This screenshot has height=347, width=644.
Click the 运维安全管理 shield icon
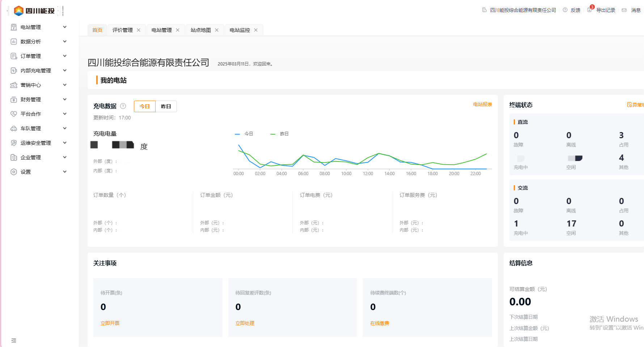(x=14, y=143)
